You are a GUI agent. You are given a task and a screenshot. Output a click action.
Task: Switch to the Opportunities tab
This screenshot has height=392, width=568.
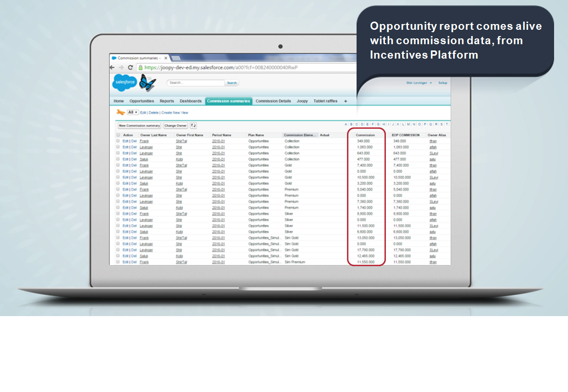[142, 101]
